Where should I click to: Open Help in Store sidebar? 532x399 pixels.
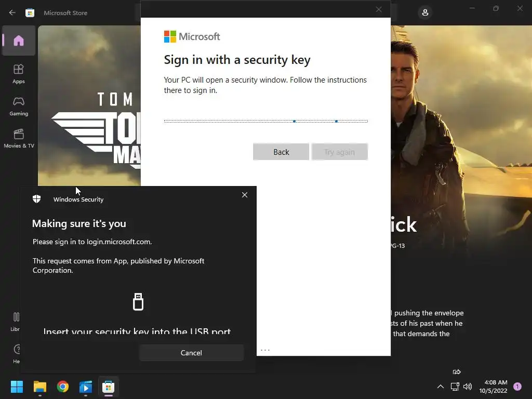[x=16, y=353]
